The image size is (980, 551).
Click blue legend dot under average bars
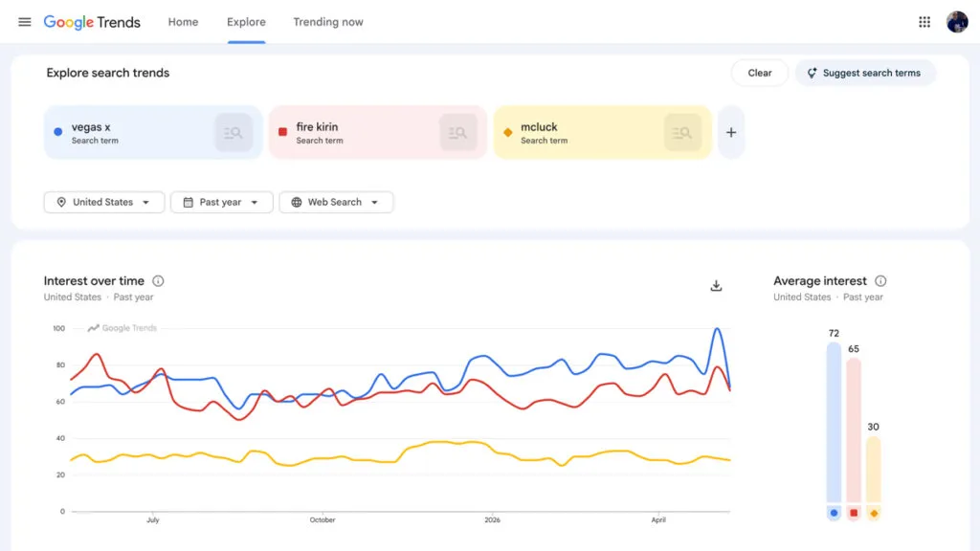pyautogui.click(x=834, y=513)
